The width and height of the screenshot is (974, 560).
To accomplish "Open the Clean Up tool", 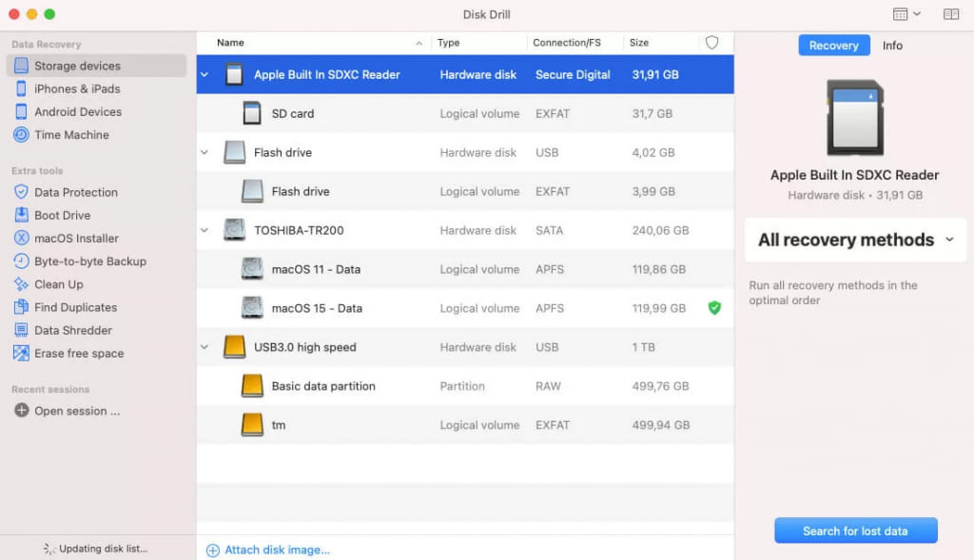I will 58,284.
